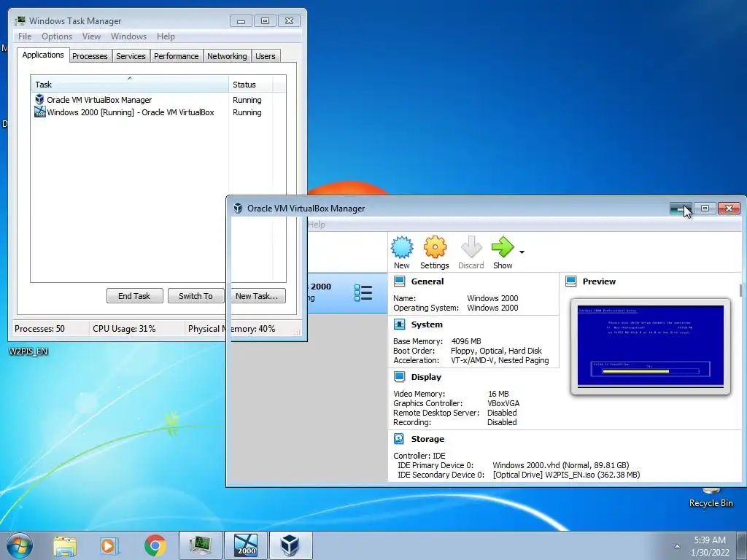747x560 pixels.
Task: Open Google Chrome from the taskbar
Action: click(155, 545)
